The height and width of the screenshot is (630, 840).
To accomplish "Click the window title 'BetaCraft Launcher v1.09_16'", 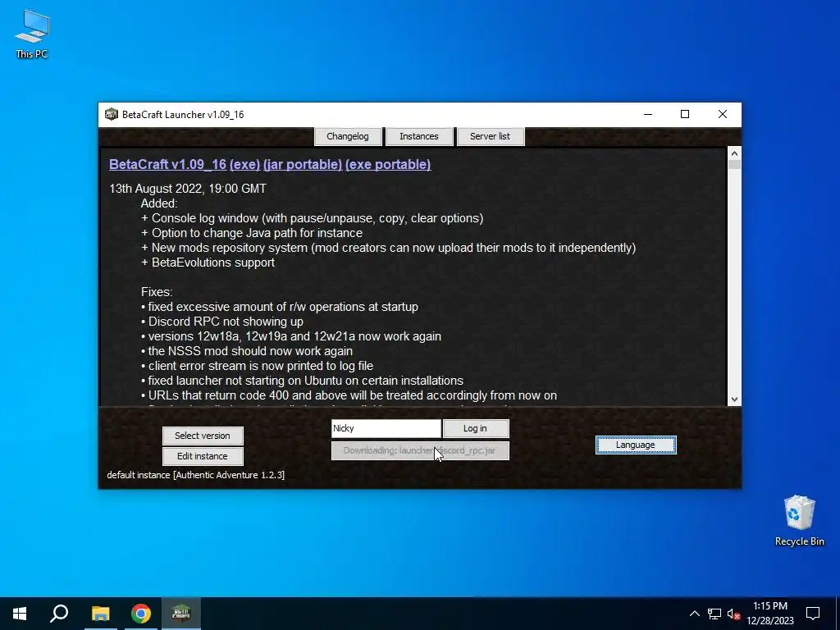I will pyautogui.click(x=183, y=115).
